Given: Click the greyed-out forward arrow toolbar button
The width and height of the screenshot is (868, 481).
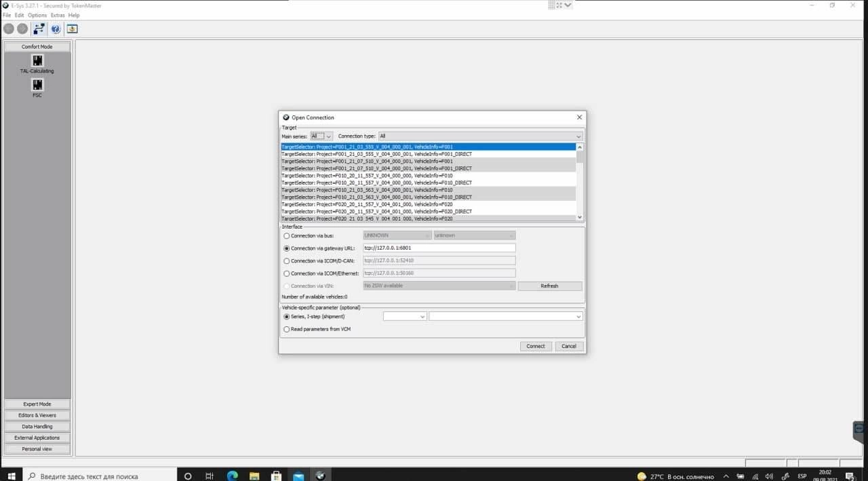Looking at the screenshot, I should pyautogui.click(x=22, y=29).
